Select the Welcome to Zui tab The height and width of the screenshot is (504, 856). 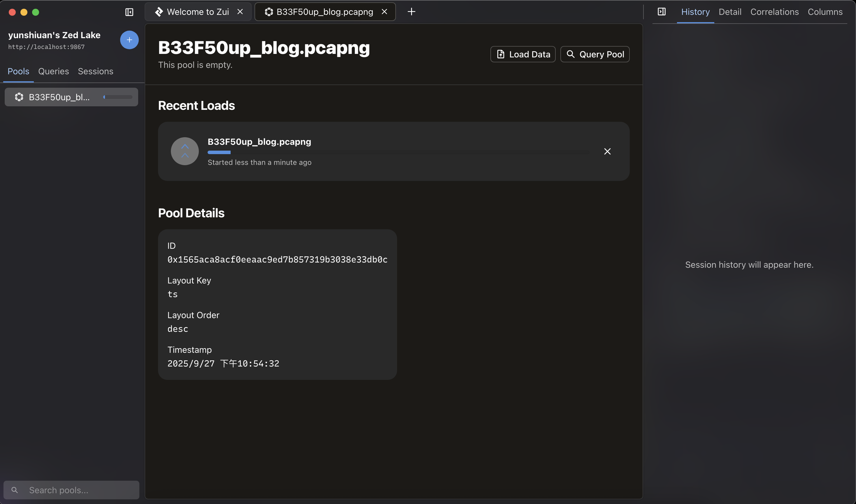[x=197, y=12]
